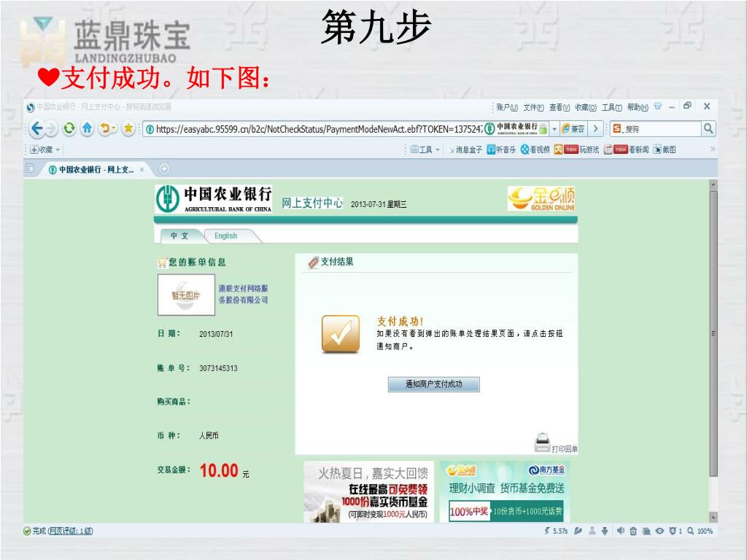The width and height of the screenshot is (747, 560).
Task: Click the status bar trash bin icon
Action: (633, 531)
